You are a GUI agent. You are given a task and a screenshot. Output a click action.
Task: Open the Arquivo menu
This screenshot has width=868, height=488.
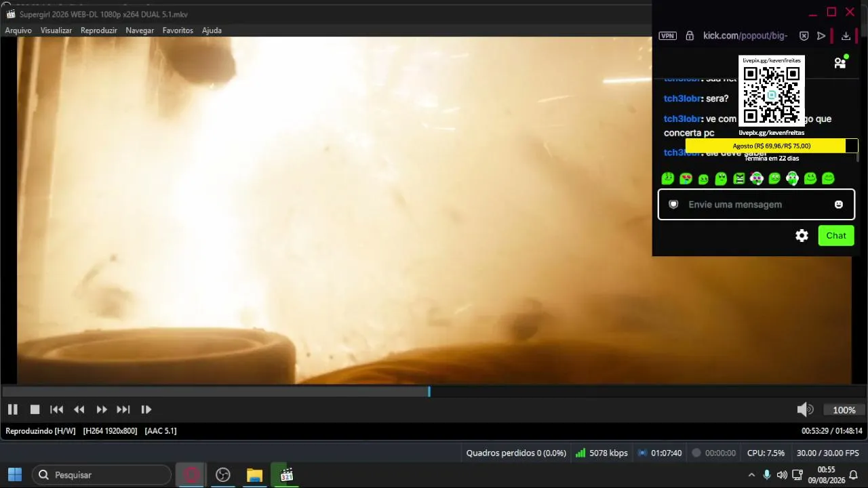click(18, 30)
